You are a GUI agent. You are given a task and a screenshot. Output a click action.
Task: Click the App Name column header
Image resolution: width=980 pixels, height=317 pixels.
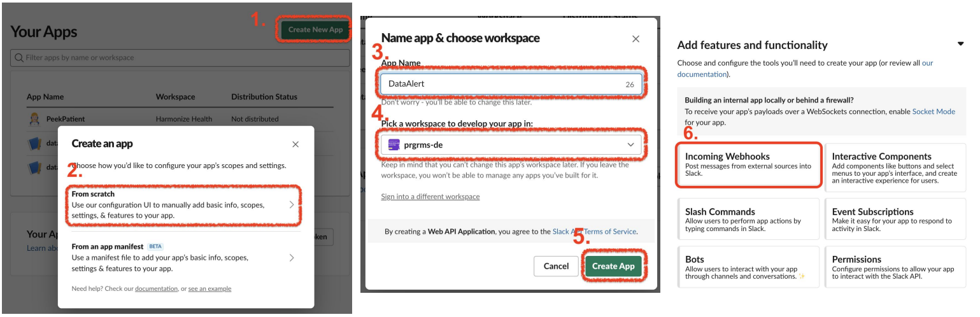point(45,97)
